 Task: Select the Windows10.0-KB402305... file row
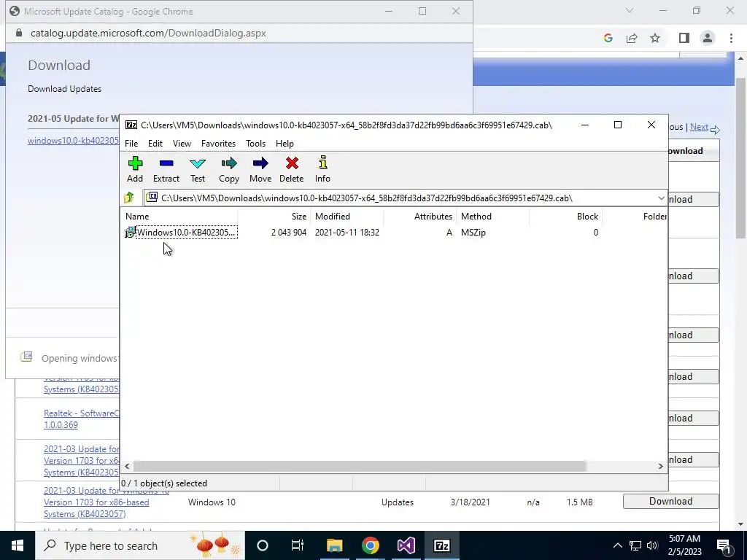(x=394, y=233)
